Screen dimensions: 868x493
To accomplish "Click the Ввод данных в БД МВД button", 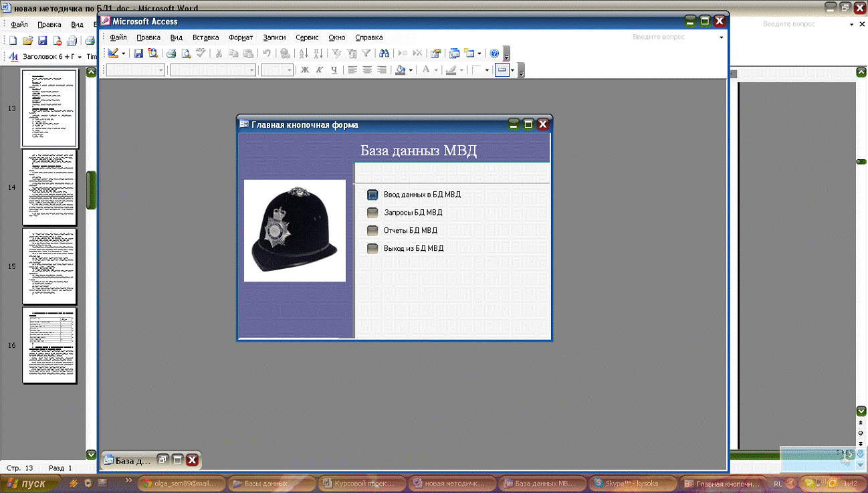I will pos(373,195).
